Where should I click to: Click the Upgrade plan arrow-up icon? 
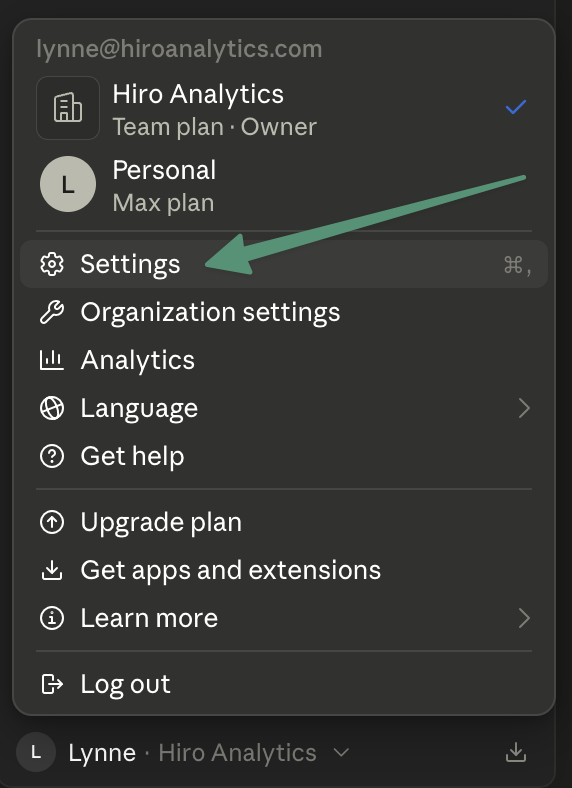click(52, 522)
